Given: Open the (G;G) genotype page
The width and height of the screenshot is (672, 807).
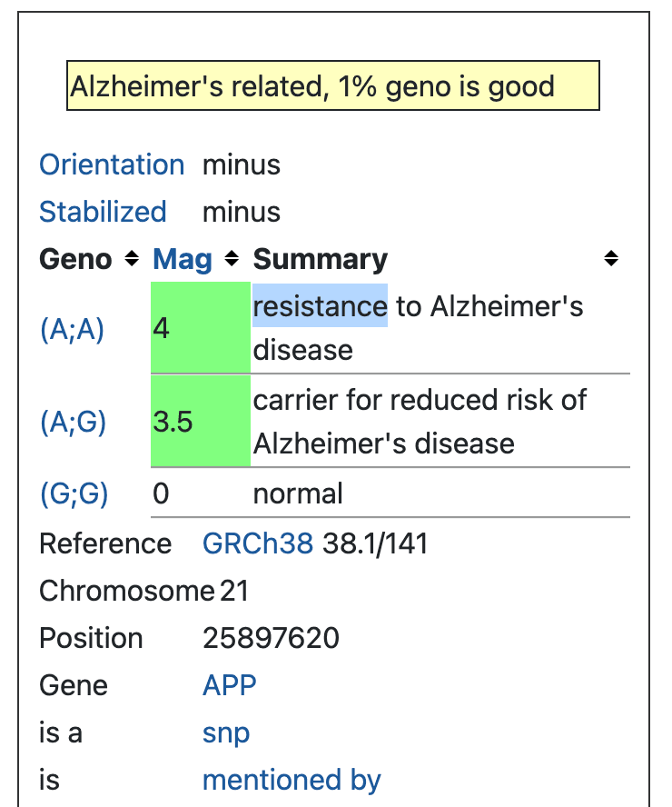Looking at the screenshot, I should point(74,493).
